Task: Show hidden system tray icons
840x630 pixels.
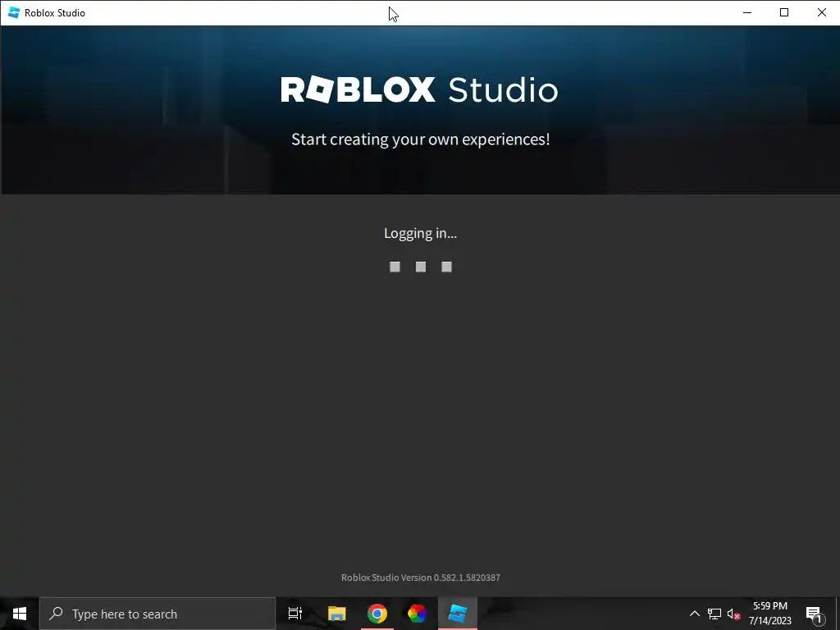Action: 694,614
